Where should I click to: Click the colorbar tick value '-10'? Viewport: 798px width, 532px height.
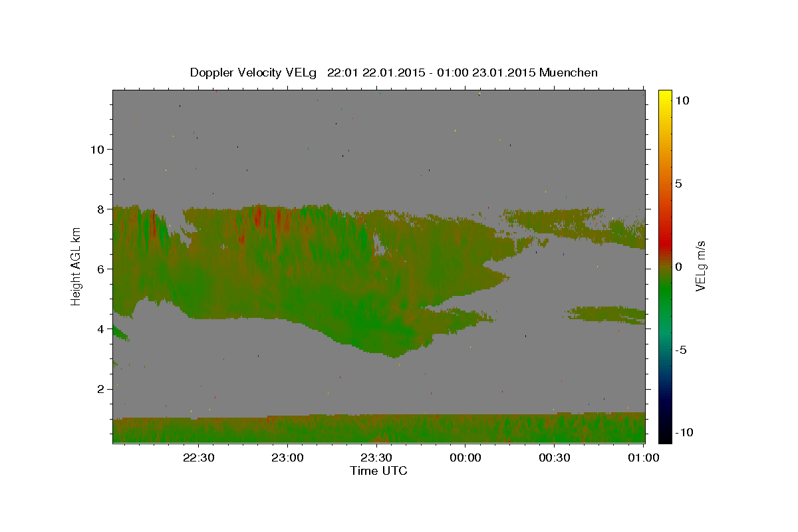pyautogui.click(x=684, y=432)
